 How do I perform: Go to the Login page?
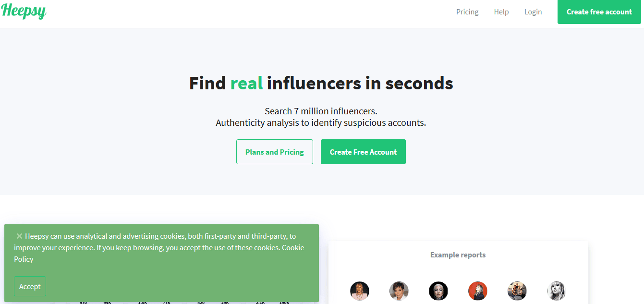[x=533, y=12]
